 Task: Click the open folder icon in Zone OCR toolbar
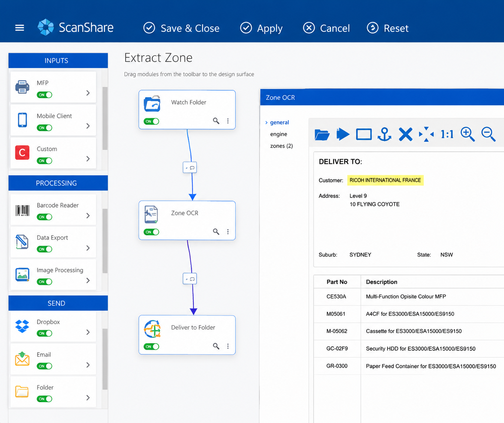pos(322,134)
